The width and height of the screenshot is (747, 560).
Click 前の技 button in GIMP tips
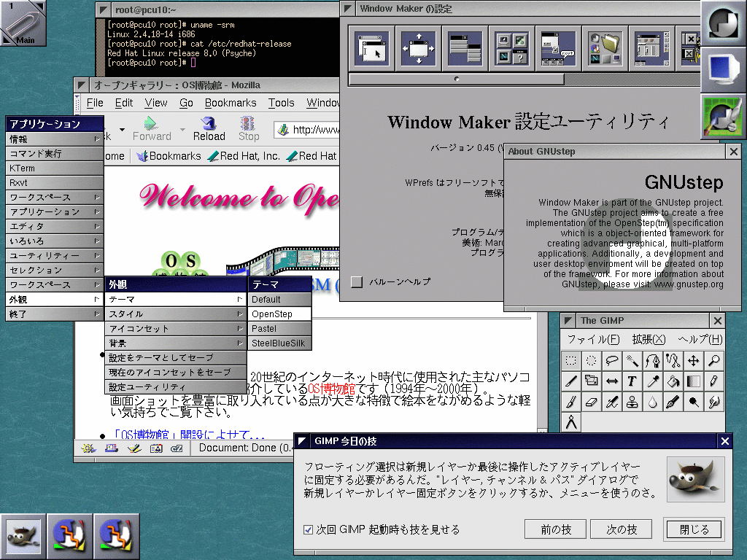point(555,529)
